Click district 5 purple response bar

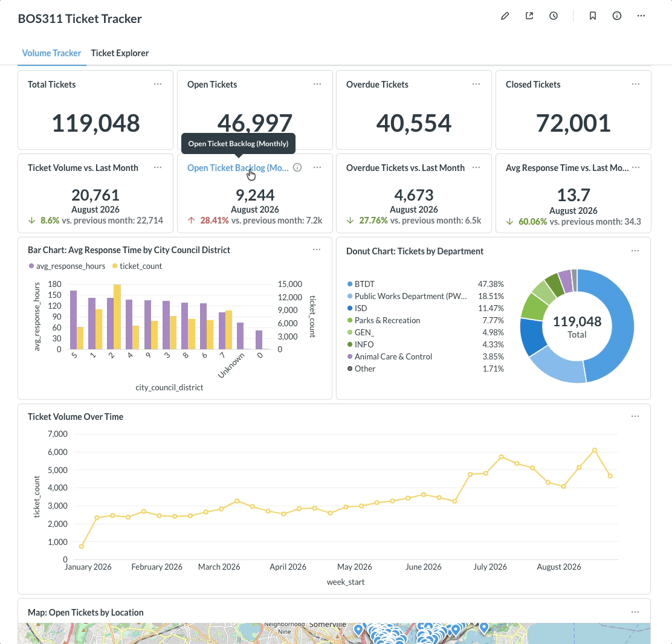click(73, 320)
